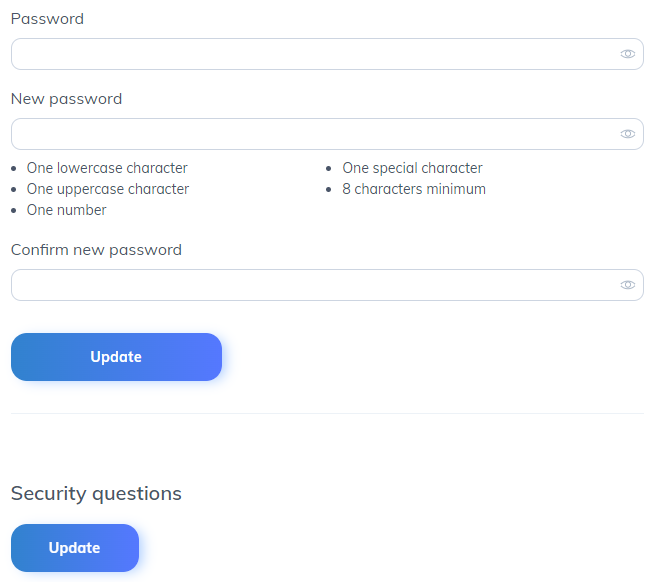657x582 pixels.
Task: Toggle visibility eye in New password field
Action: click(x=627, y=134)
